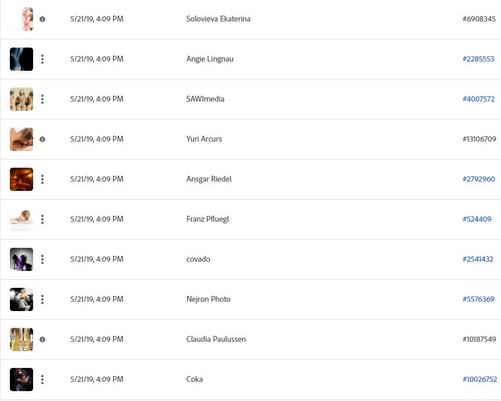
Task: Open the three-dot menu for Angie Lingnau
Action: (42, 59)
